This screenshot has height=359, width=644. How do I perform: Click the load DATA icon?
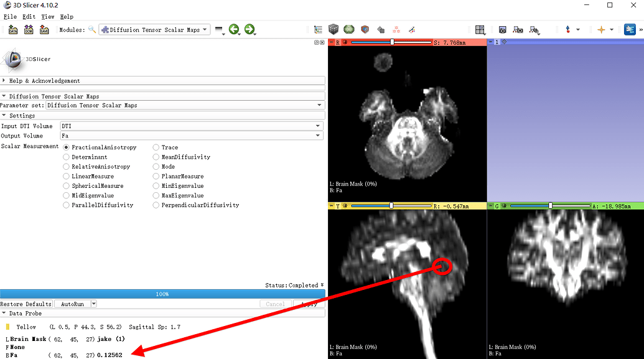pos(12,29)
